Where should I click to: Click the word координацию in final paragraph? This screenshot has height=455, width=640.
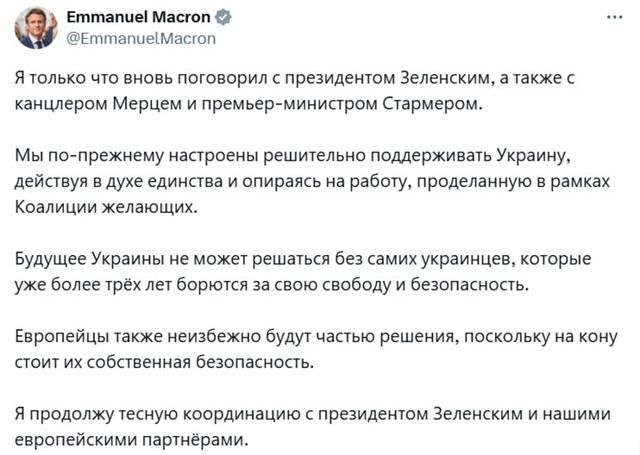[x=241, y=414]
